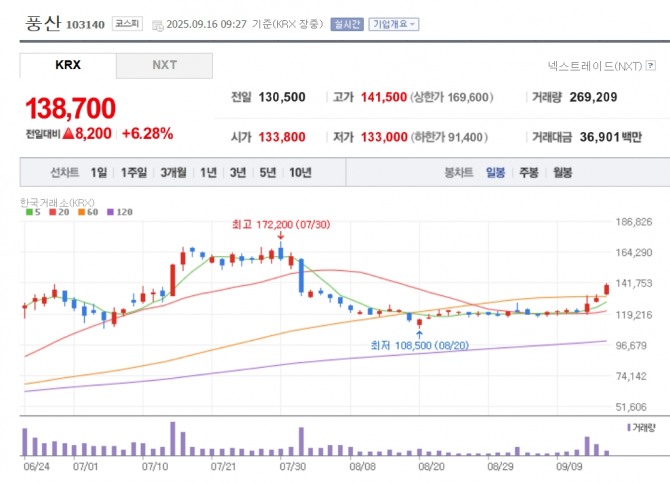Viewport: 670px width, 485px height.
Task: Click the purple 120-day moving average swatch
Action: [110, 212]
